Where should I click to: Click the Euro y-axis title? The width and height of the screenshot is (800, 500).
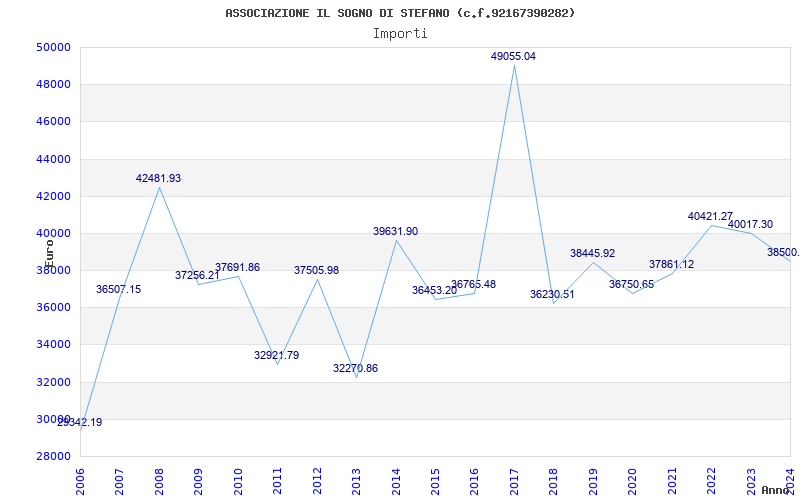[x=49, y=254]
